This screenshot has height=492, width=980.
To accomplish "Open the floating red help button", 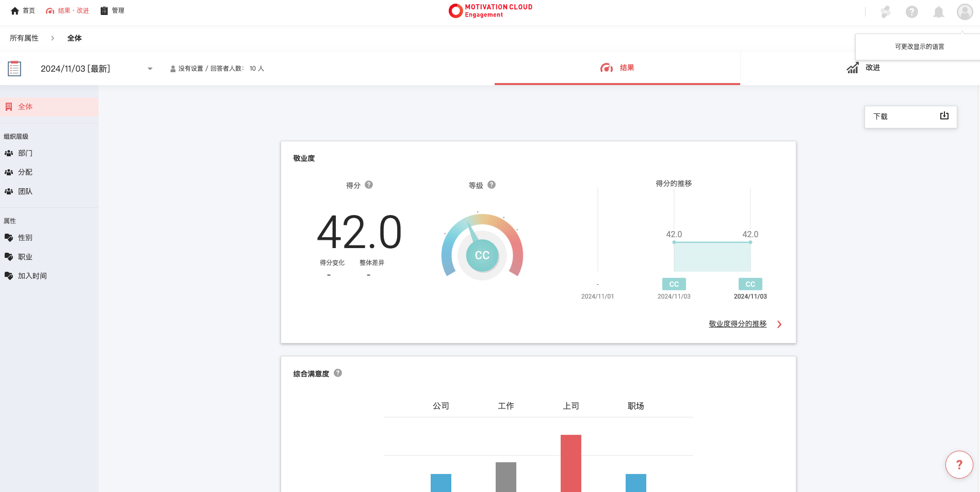I will [959, 465].
